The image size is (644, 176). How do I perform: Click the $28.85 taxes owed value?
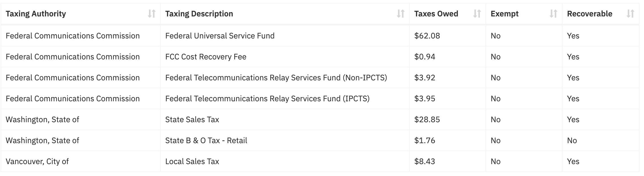tap(427, 119)
